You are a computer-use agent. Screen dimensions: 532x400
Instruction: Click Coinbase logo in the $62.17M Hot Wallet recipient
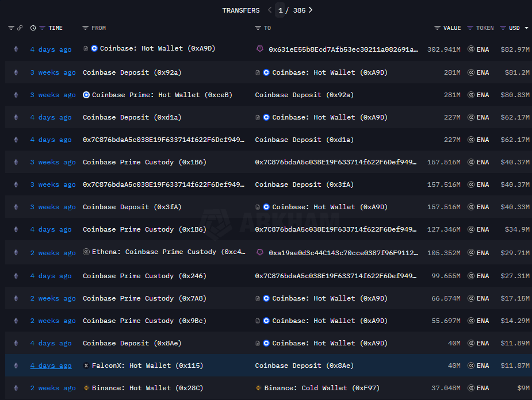point(266,117)
